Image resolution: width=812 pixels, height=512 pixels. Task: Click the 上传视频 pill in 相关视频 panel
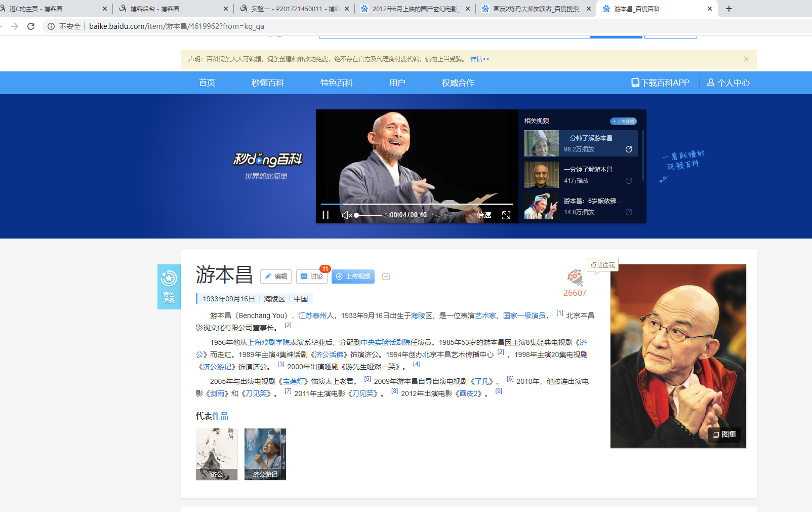click(623, 121)
